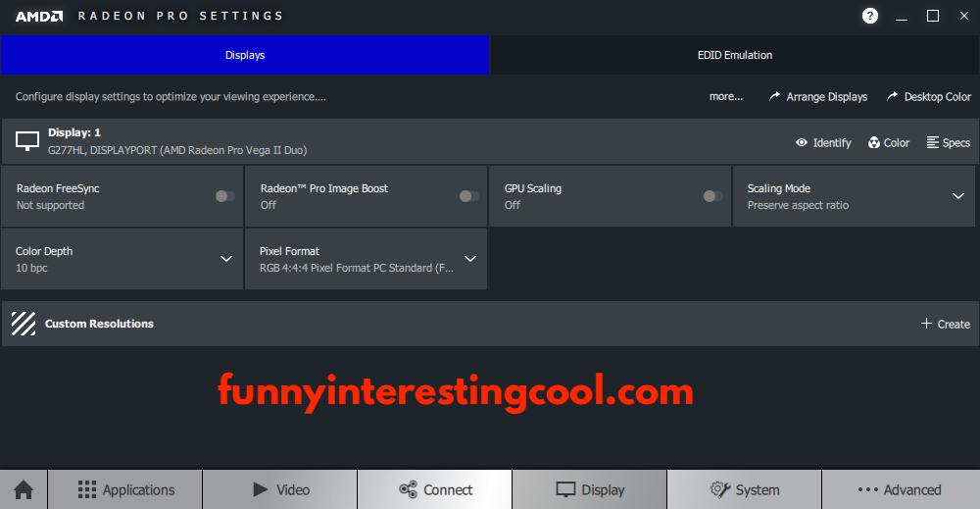Expand the Scaling Mode dropdown chevron
980x509 pixels.
tap(958, 196)
